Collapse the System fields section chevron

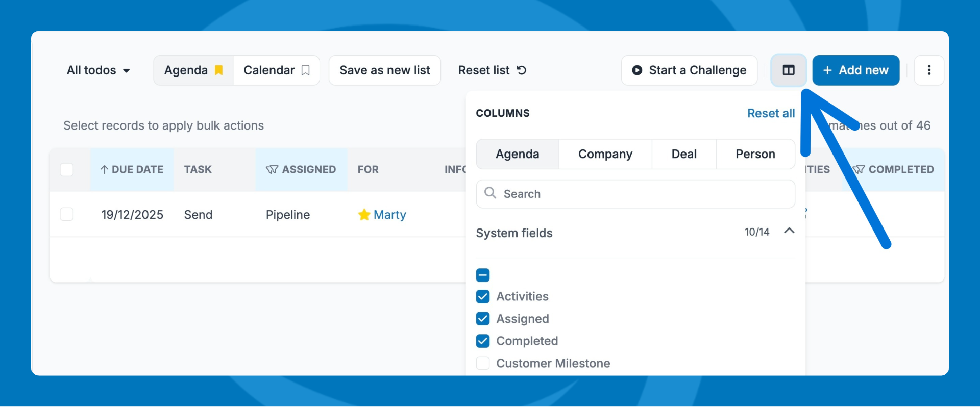789,231
